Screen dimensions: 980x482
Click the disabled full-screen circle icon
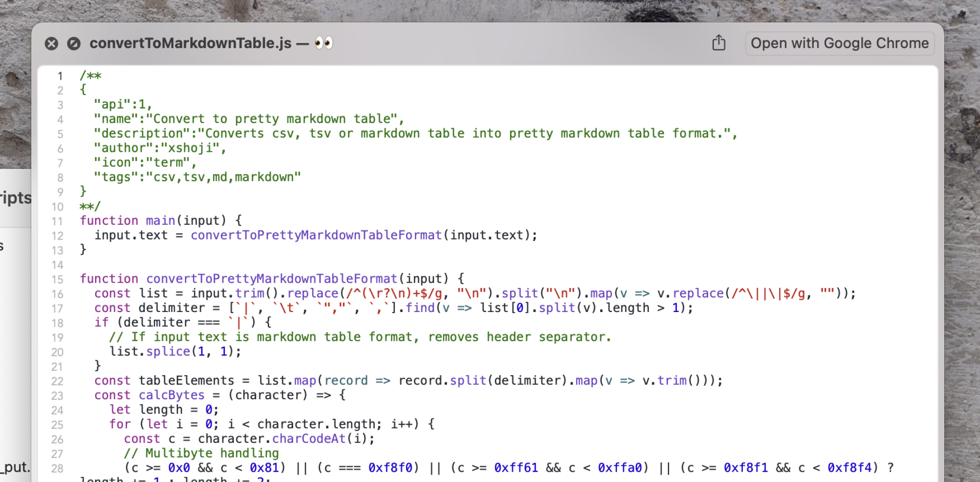(x=73, y=44)
